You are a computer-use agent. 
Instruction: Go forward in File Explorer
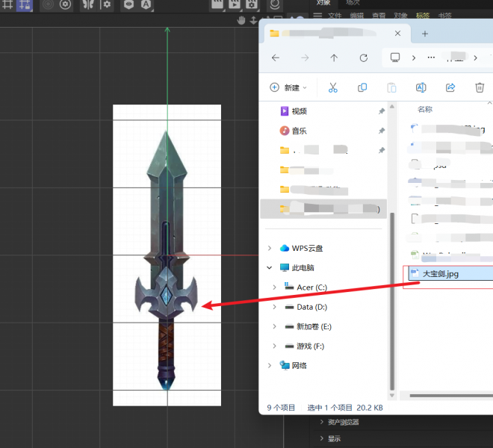click(305, 57)
